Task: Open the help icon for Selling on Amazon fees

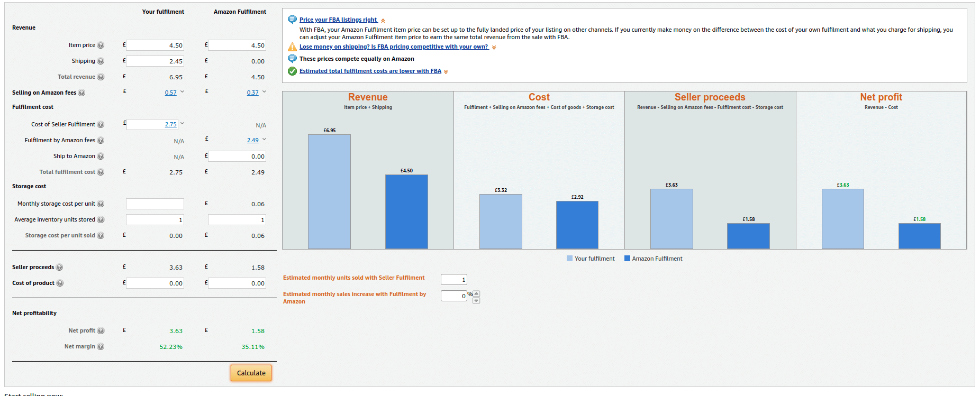Action: pyautogui.click(x=81, y=93)
